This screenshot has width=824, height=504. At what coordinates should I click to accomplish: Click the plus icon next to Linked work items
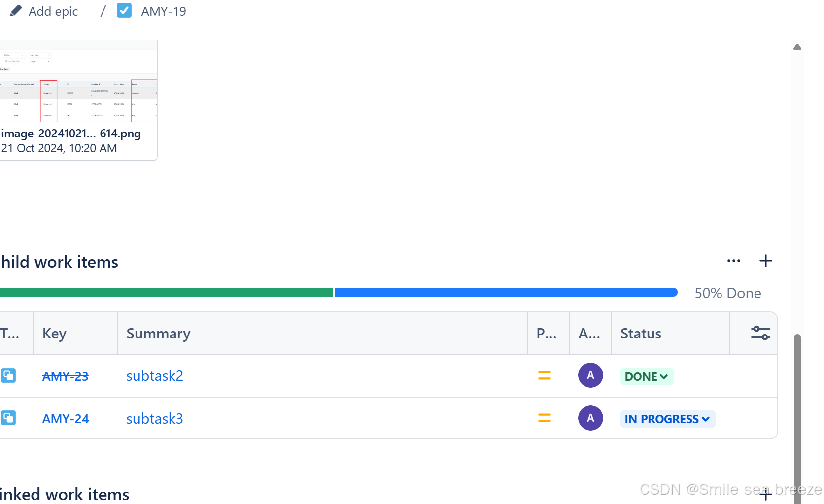(x=765, y=494)
